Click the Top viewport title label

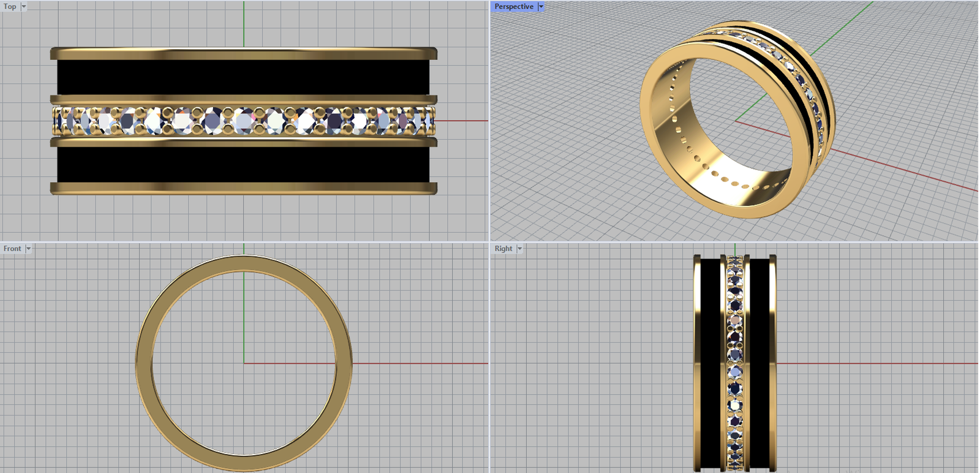10,7
